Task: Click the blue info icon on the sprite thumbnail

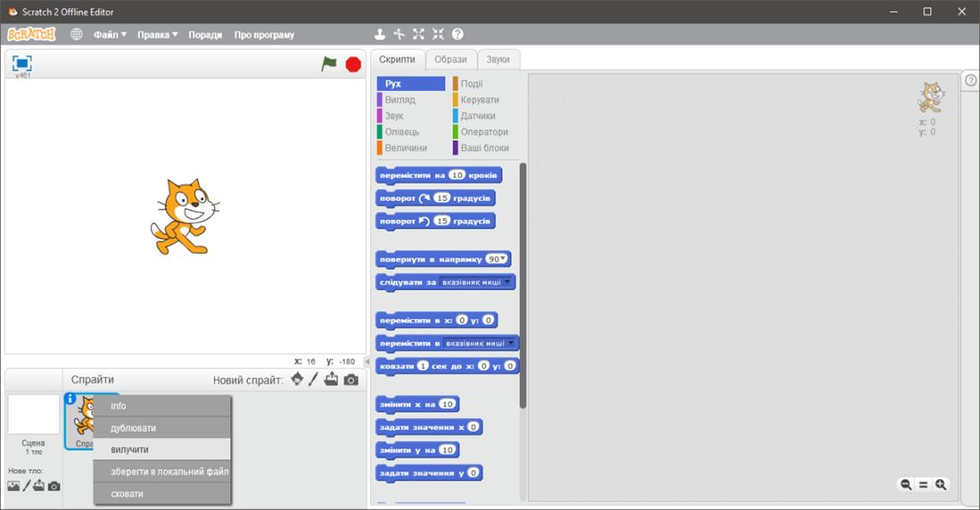Action: (x=70, y=398)
